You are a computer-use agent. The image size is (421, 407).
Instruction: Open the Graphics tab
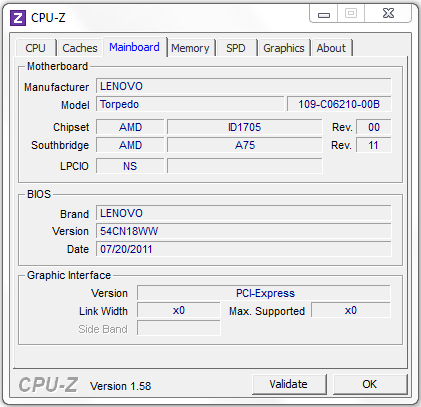(284, 48)
